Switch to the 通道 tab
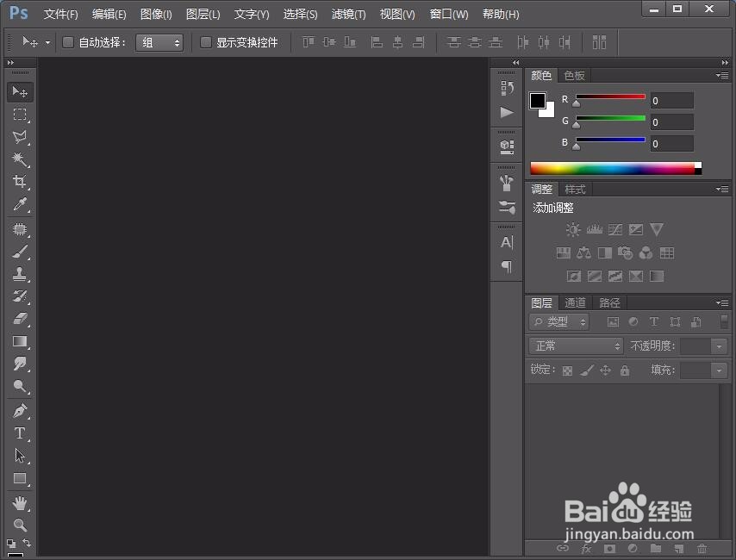Screen dimensions: 736x560 (x=575, y=302)
